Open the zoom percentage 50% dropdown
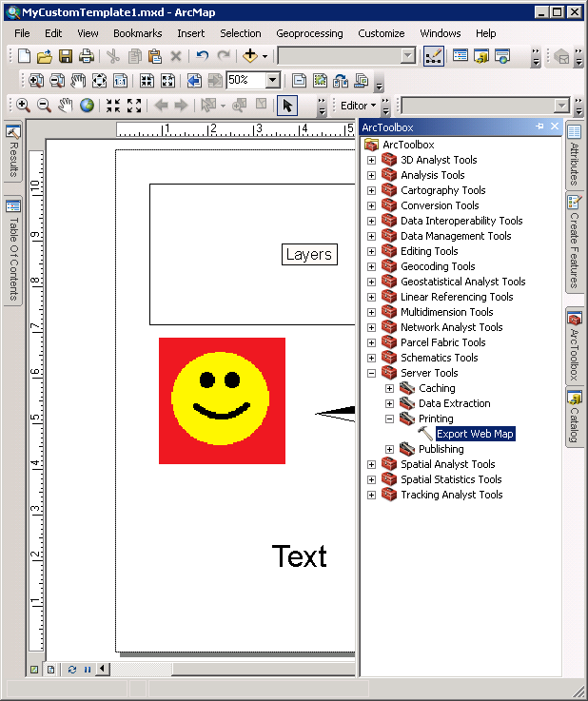The width and height of the screenshot is (588, 701). (x=272, y=81)
